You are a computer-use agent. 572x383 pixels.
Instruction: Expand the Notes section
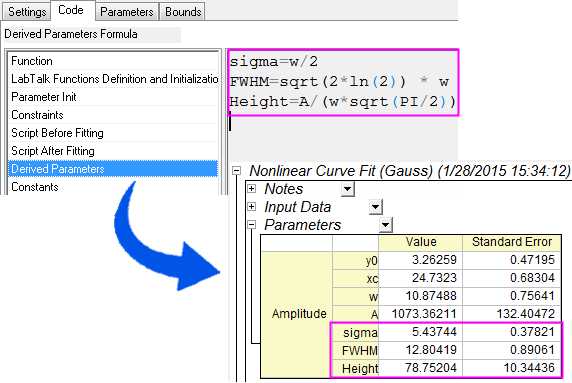[252, 189]
